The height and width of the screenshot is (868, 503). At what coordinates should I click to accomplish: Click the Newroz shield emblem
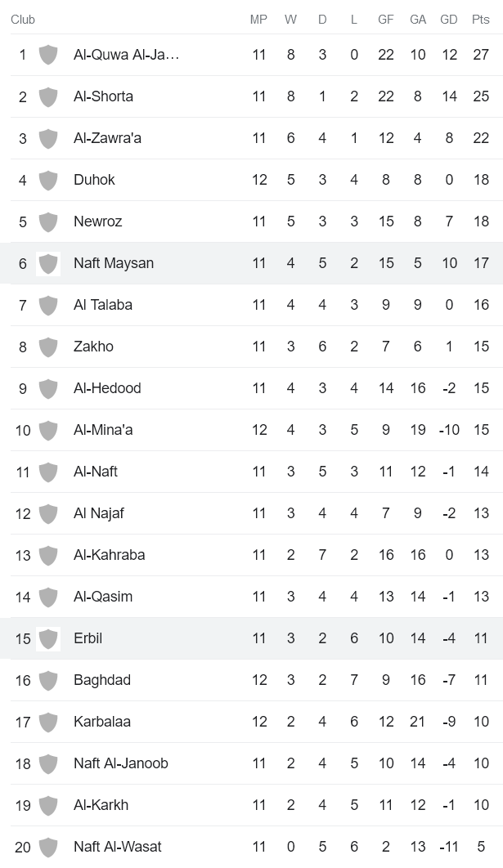[50, 221]
